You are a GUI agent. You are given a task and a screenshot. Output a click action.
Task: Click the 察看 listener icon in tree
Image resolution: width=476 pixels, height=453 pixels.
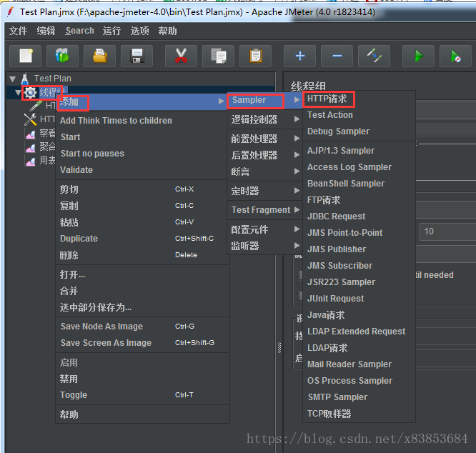pyautogui.click(x=30, y=134)
